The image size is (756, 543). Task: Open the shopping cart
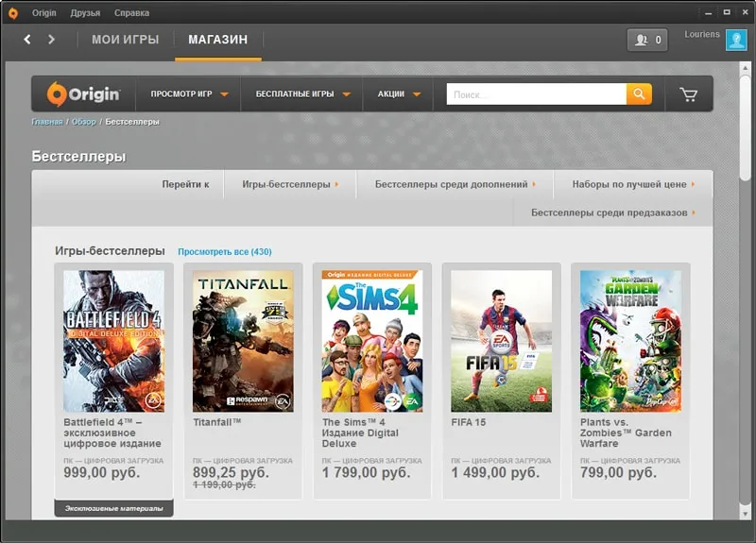[689, 94]
